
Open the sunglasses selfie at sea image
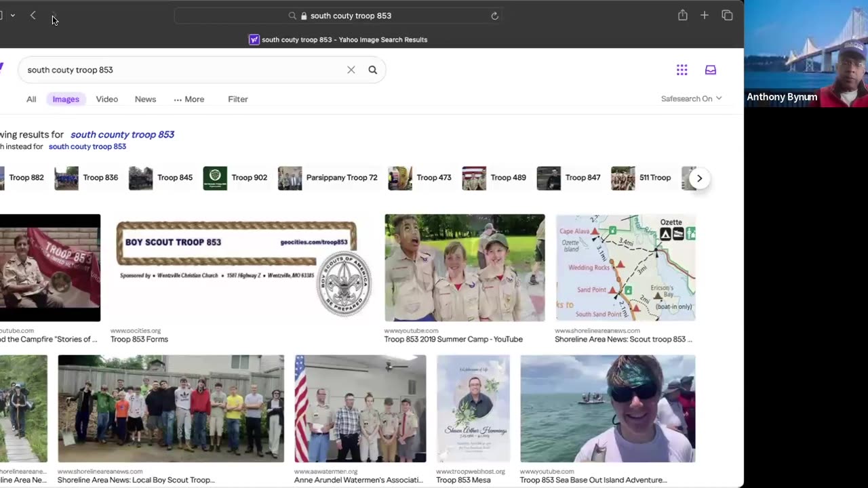[608, 409]
